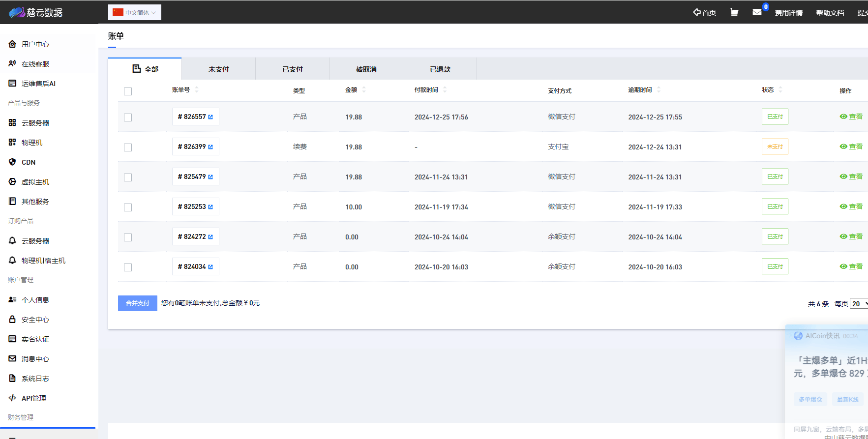Image resolution: width=868 pixels, height=439 pixels.
Task: Switch to the 已支付 tab
Action: pyautogui.click(x=293, y=69)
